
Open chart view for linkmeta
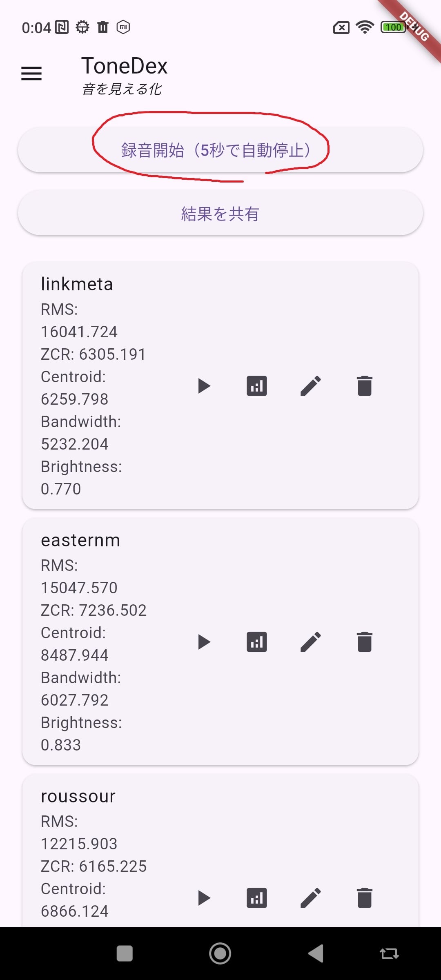click(257, 386)
